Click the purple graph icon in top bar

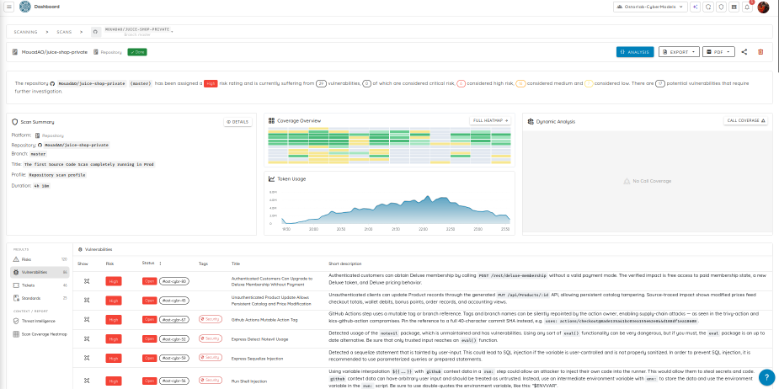point(695,7)
